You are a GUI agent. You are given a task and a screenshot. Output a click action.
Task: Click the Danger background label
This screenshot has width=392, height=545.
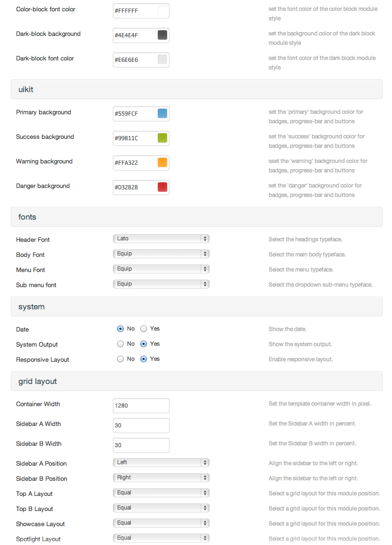[43, 186]
